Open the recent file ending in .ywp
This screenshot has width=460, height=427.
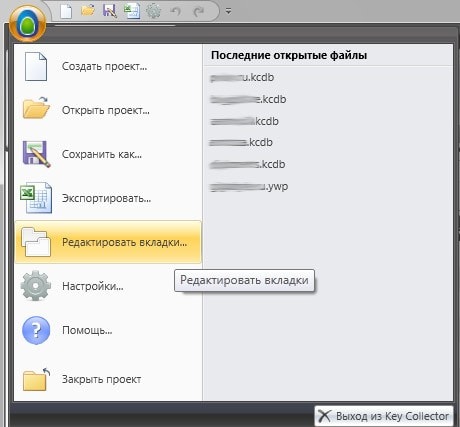[x=249, y=186]
